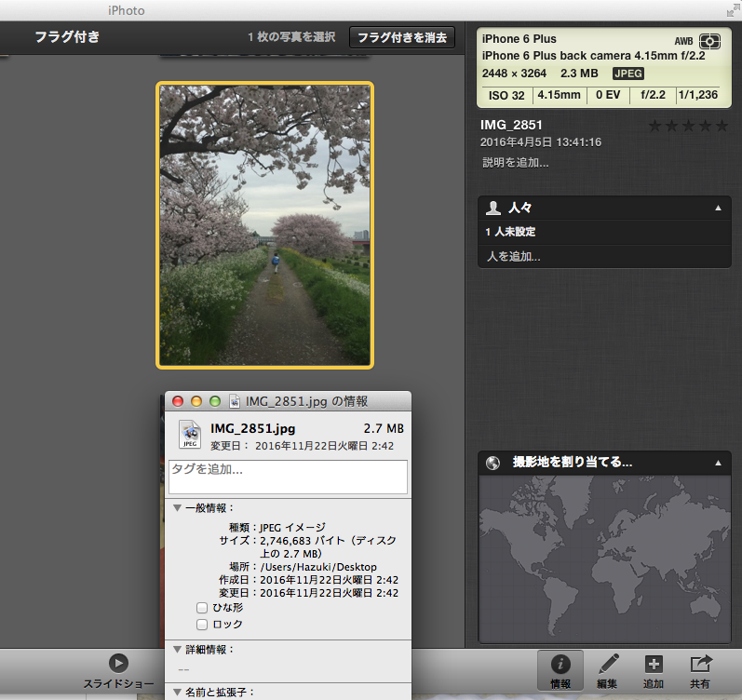Select the cherry blossom photo thumbnail
This screenshot has width=742, height=700.
coord(265,224)
